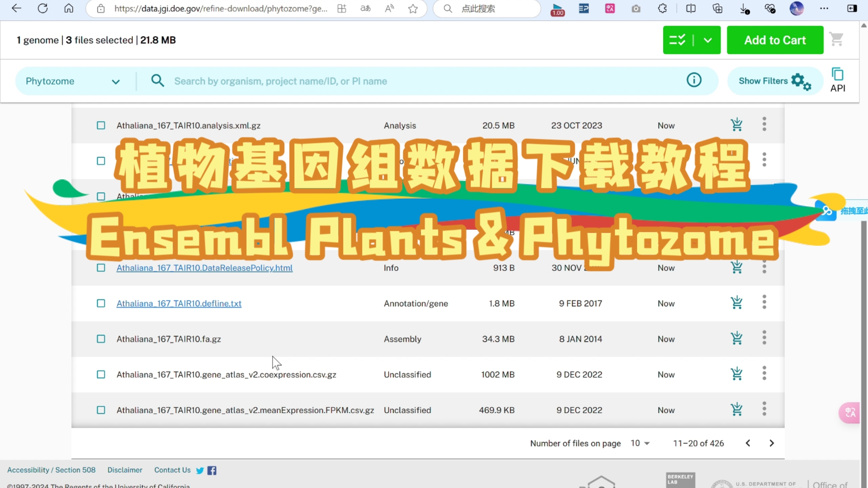Open browser collections icon
Screen dimensions: 868x488
[x=717, y=9]
